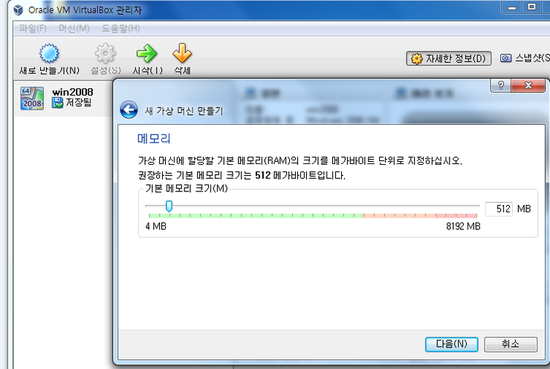Click the 8192 MB maximum label
The height and width of the screenshot is (369, 550).
[463, 227]
